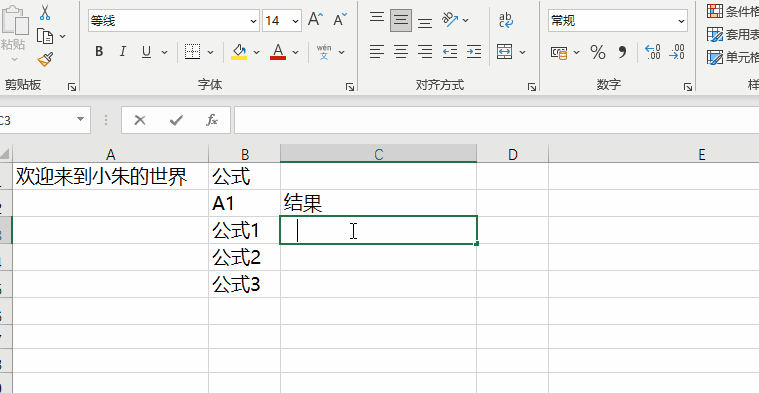Enable wrap text
This screenshot has width=759, height=393.
pos(506,20)
